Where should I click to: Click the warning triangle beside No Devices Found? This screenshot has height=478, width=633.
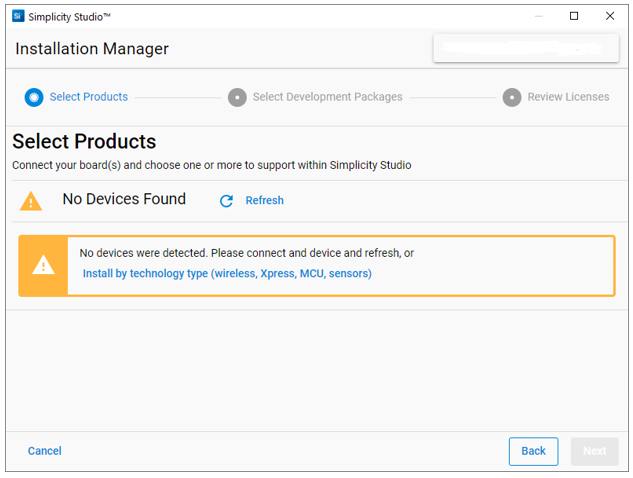pyautogui.click(x=32, y=201)
